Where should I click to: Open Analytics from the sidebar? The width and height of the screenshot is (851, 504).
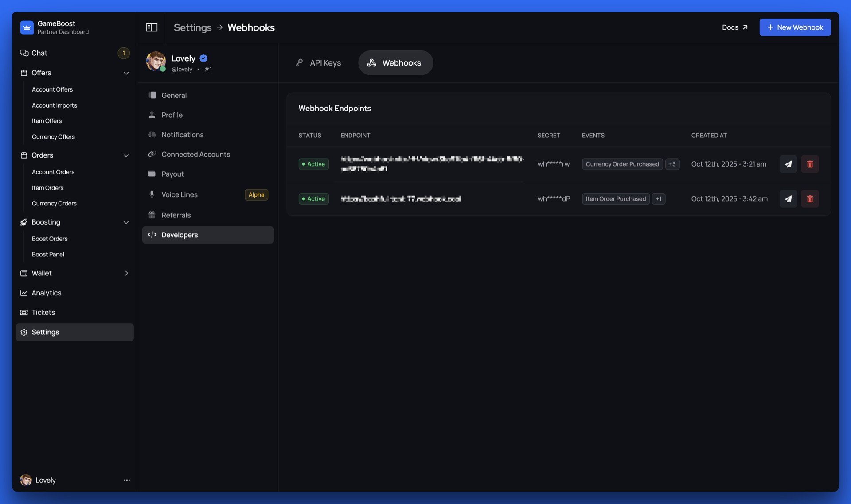point(46,293)
